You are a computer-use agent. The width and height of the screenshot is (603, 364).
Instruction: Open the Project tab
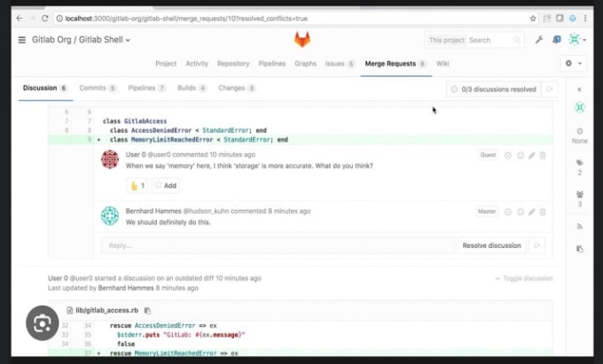pyautogui.click(x=166, y=64)
